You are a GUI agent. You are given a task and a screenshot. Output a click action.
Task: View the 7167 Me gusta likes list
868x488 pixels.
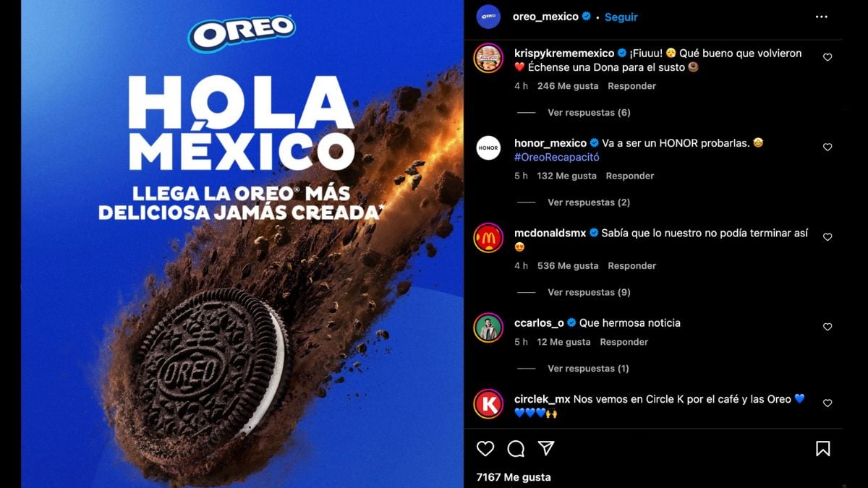tap(514, 477)
